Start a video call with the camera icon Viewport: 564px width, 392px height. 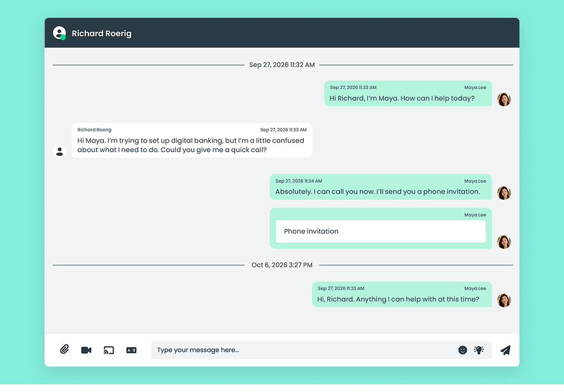pyautogui.click(x=87, y=350)
